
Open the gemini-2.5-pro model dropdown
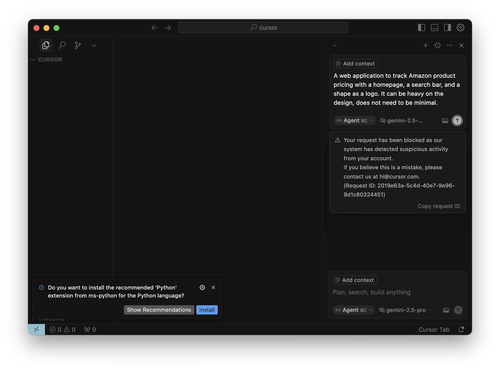pos(405,310)
